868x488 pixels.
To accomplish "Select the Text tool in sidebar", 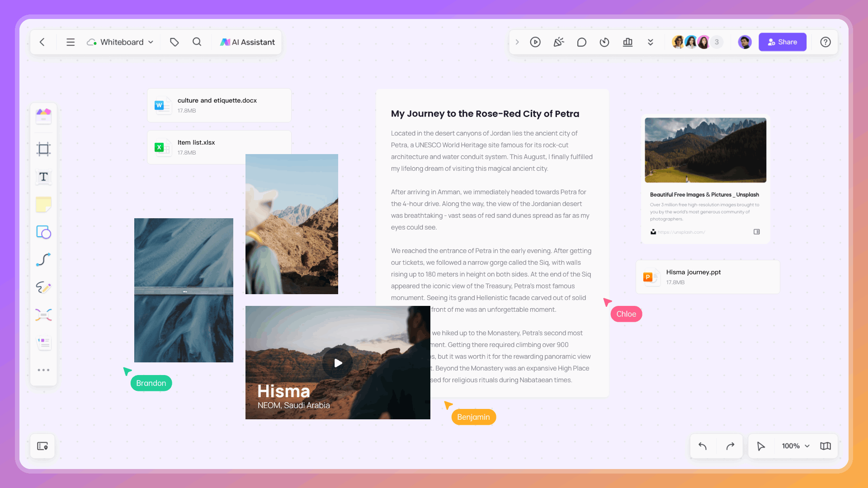I will click(43, 177).
